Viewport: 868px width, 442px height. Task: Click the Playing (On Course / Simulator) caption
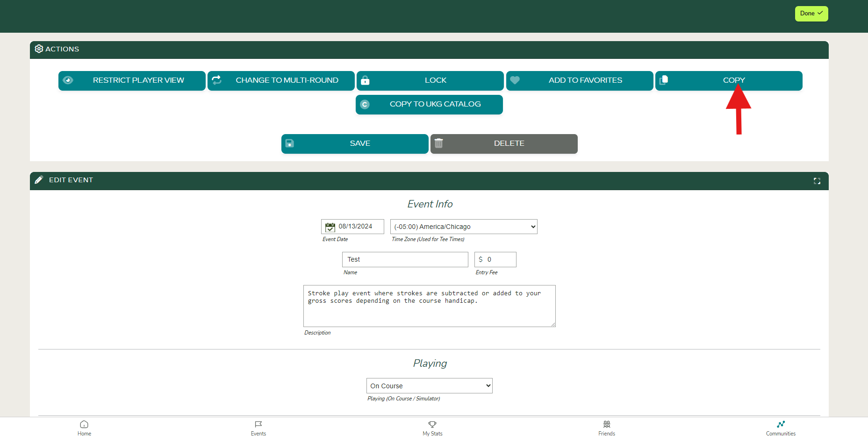click(403, 399)
